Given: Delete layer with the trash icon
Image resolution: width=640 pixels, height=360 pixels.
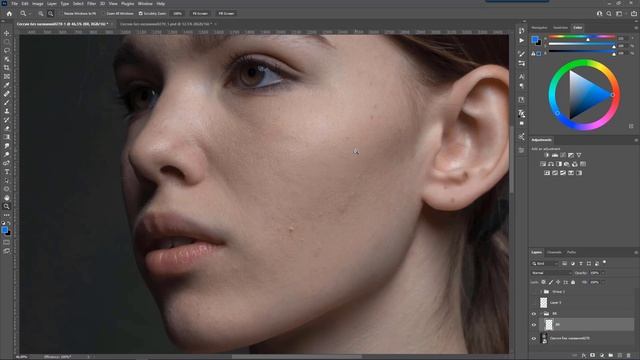Looking at the screenshot, I should (x=629, y=356).
